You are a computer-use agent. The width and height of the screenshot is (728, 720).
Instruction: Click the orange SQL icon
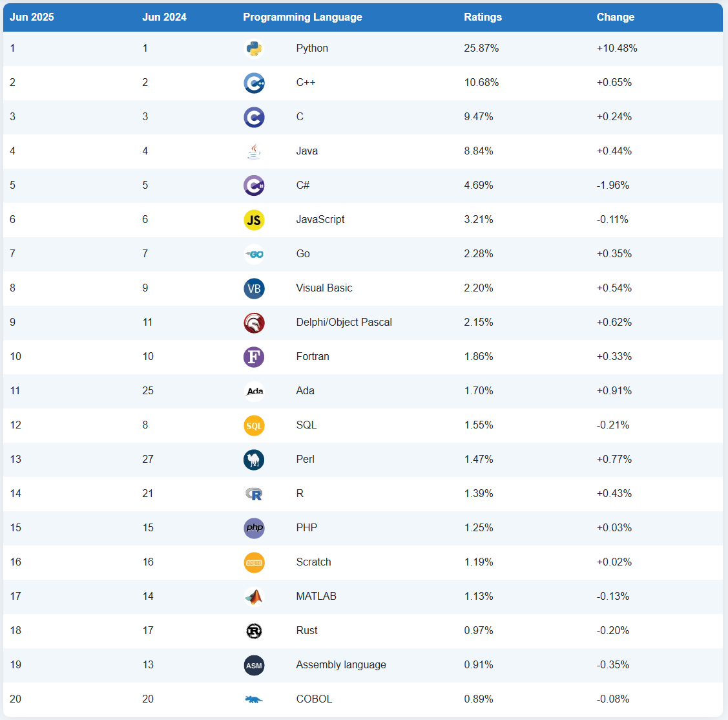[254, 425]
